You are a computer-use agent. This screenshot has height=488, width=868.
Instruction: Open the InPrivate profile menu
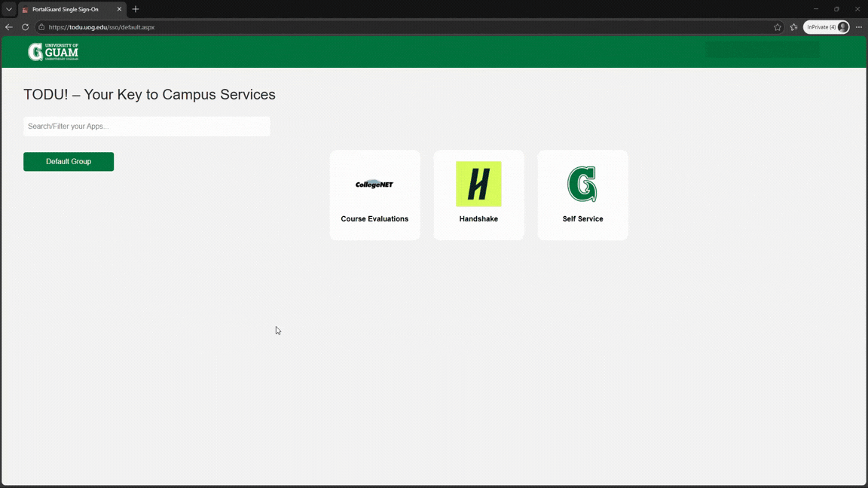pos(827,27)
